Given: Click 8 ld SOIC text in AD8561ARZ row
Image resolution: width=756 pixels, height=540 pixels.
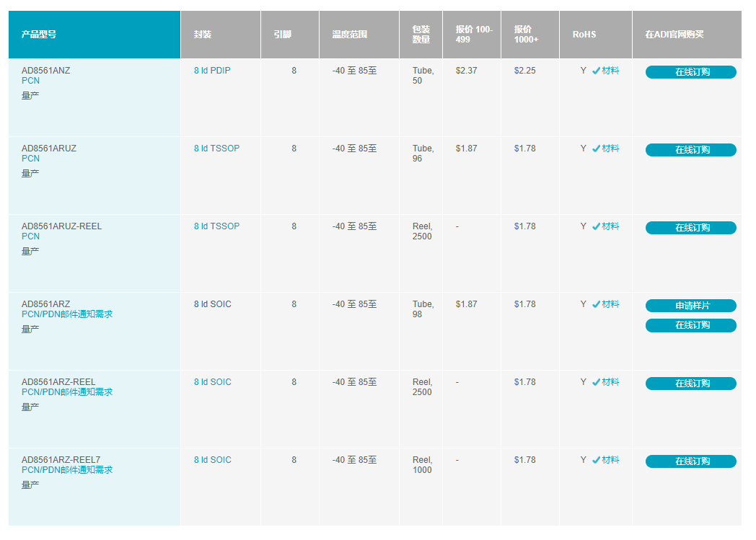Looking at the screenshot, I should pos(213,304).
